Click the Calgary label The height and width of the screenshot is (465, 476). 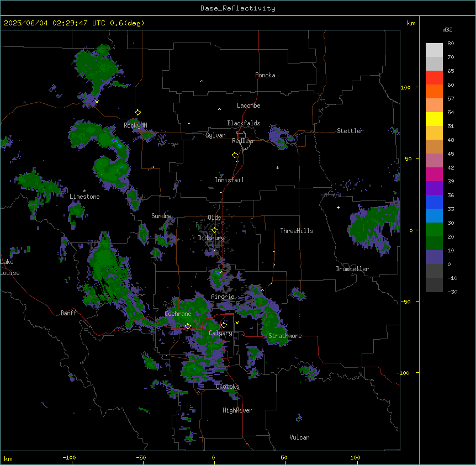coord(221,333)
